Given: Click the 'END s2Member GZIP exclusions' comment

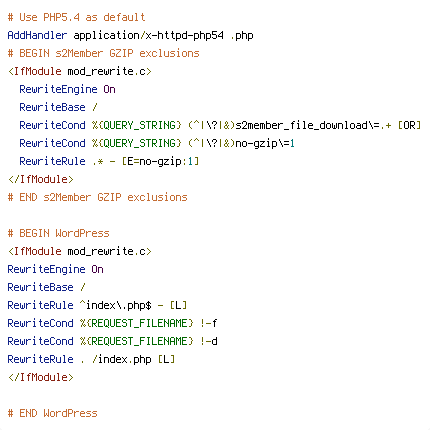Looking at the screenshot, I should (97, 197).
